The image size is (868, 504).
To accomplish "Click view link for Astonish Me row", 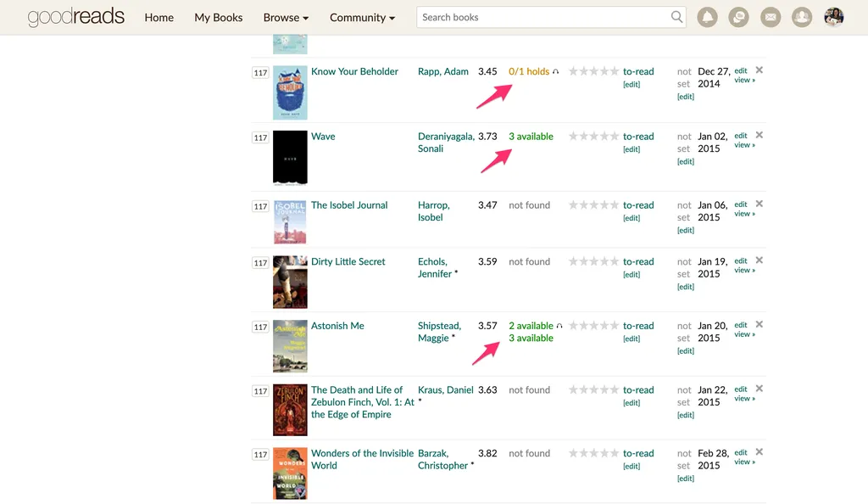I will coord(744,334).
